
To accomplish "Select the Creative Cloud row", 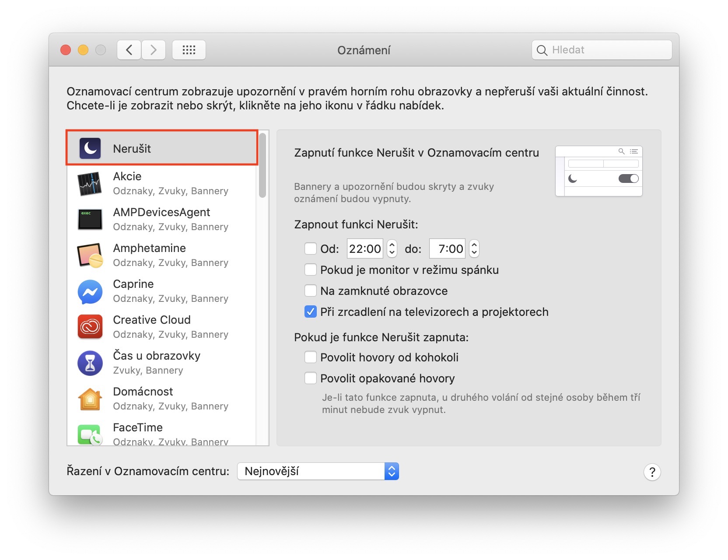I will (x=162, y=327).
